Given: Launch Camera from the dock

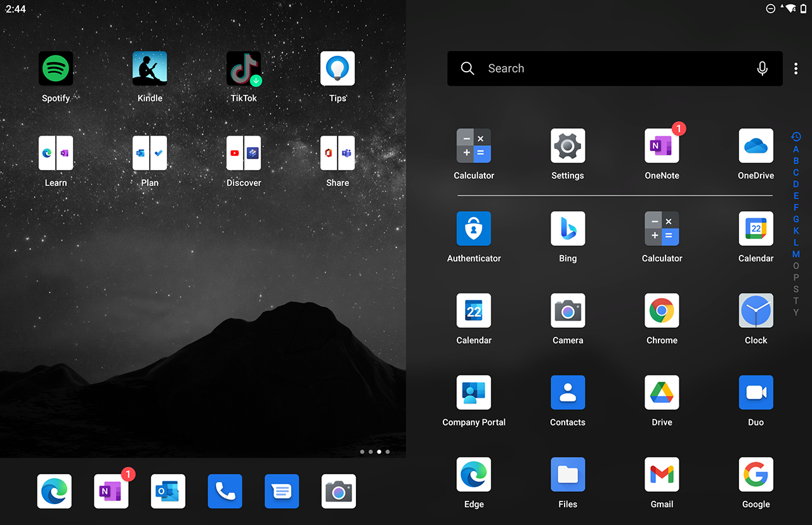Looking at the screenshot, I should pos(339,491).
